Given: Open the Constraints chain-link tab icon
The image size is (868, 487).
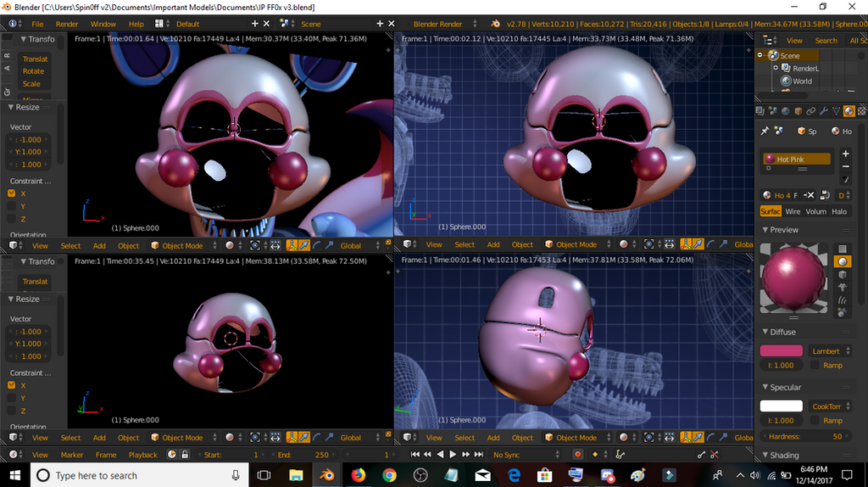Looking at the screenshot, I should click(x=811, y=111).
